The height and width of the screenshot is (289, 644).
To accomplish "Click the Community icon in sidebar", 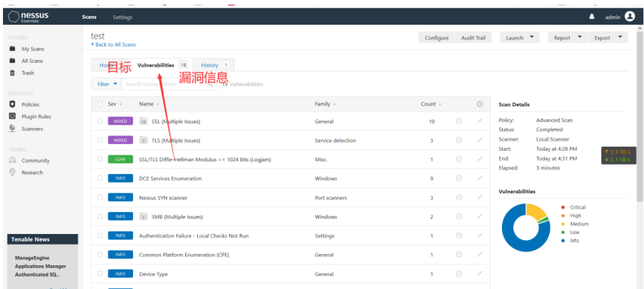I will click(x=12, y=160).
